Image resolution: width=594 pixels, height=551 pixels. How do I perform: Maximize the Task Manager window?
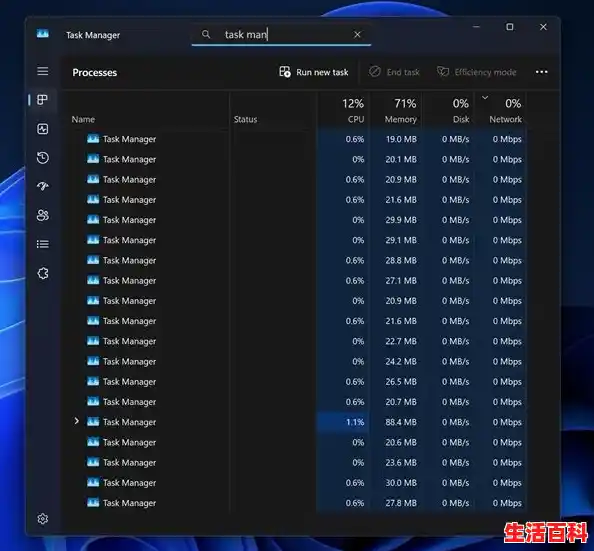point(510,27)
